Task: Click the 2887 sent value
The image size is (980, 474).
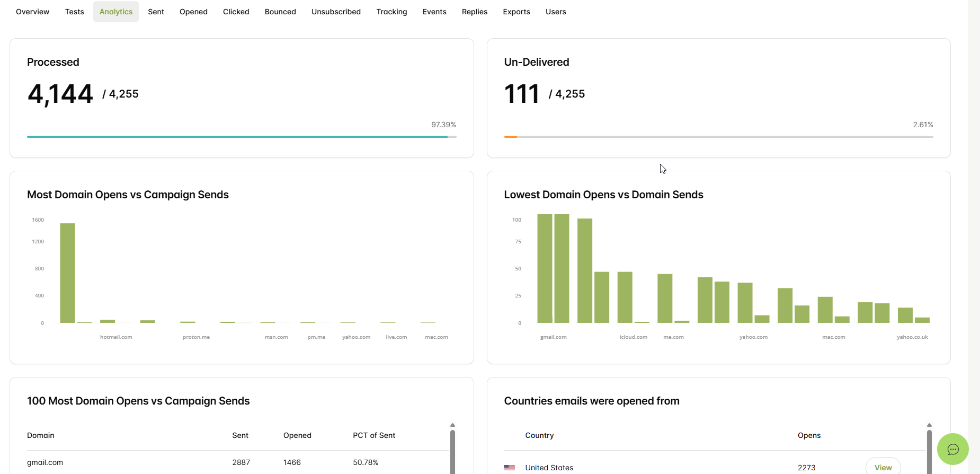Action: (241, 462)
